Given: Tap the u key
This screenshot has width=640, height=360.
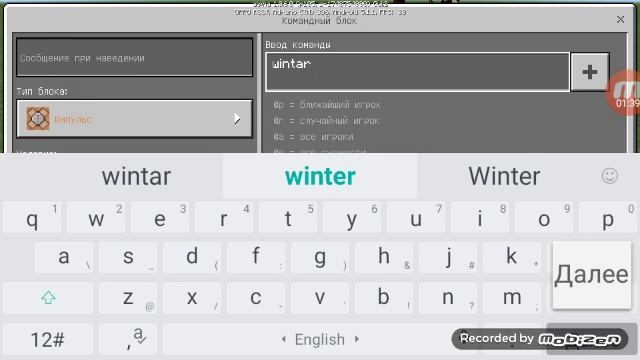Looking at the screenshot, I should (416, 218).
